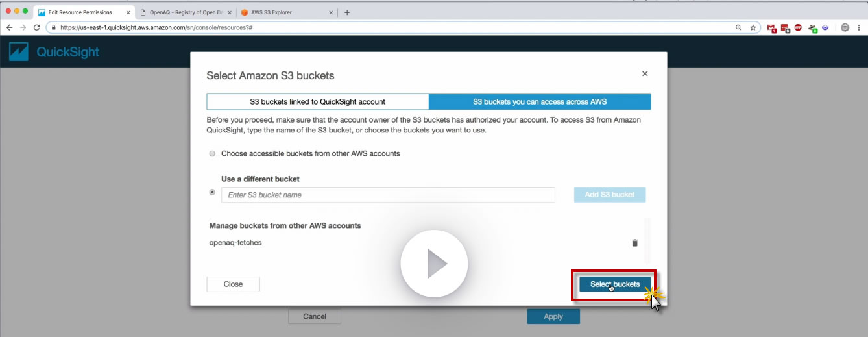Close the Select Amazon S3 buckets dialog with X
This screenshot has width=868, height=337.
(x=644, y=74)
